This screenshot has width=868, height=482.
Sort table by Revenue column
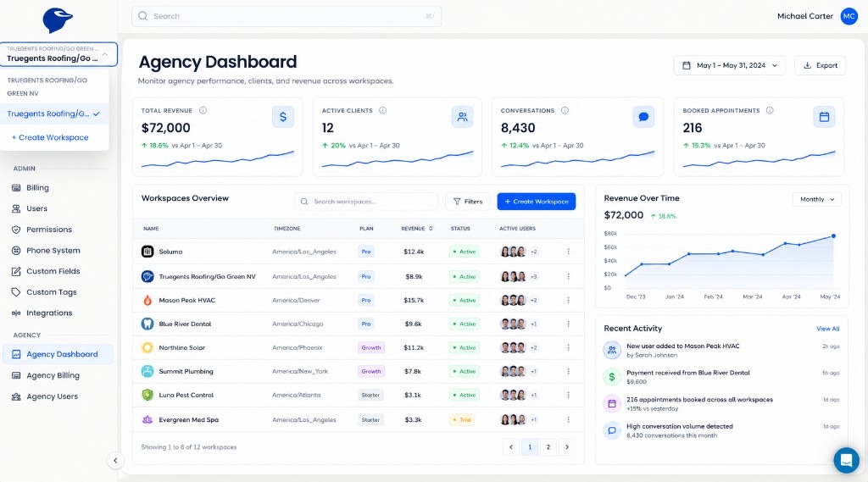click(417, 229)
